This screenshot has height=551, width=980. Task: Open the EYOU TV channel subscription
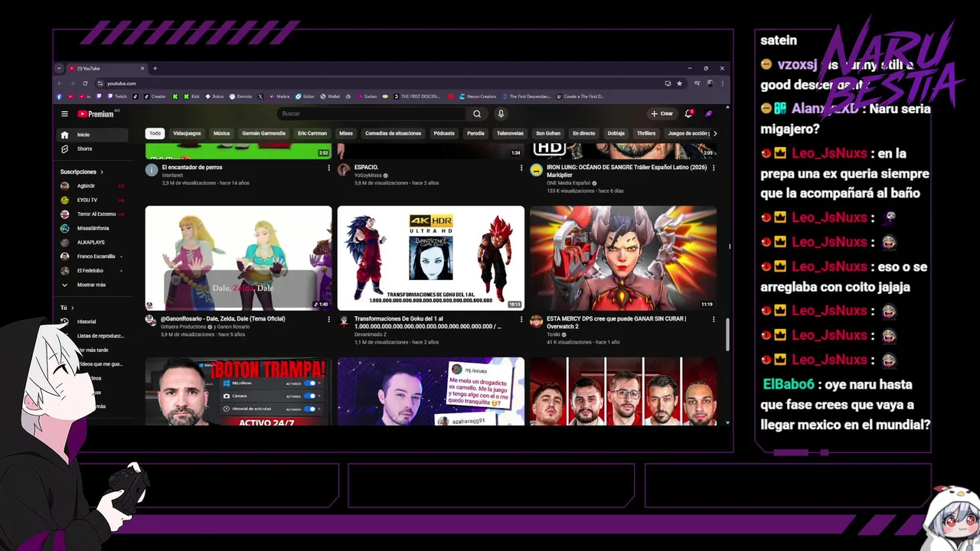[93, 200]
